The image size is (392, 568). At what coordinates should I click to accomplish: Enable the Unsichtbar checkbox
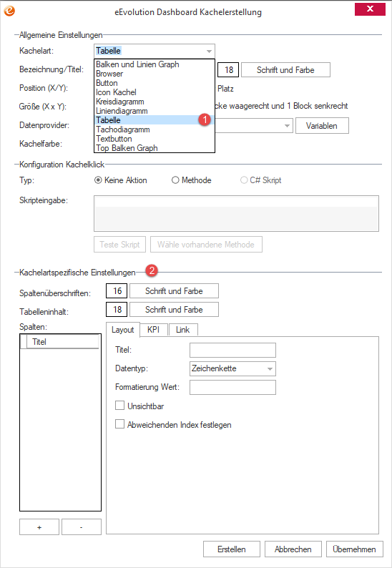pyautogui.click(x=119, y=406)
